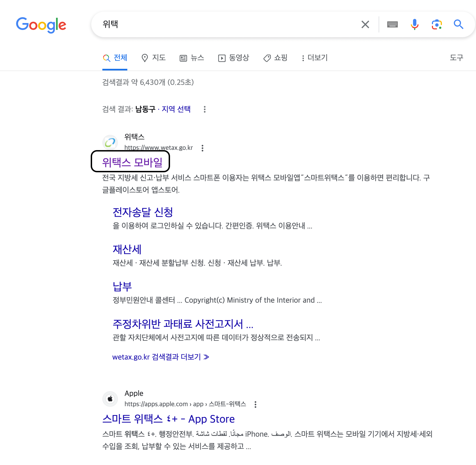
Task: Clear the search box with the X icon
Action: point(365,24)
